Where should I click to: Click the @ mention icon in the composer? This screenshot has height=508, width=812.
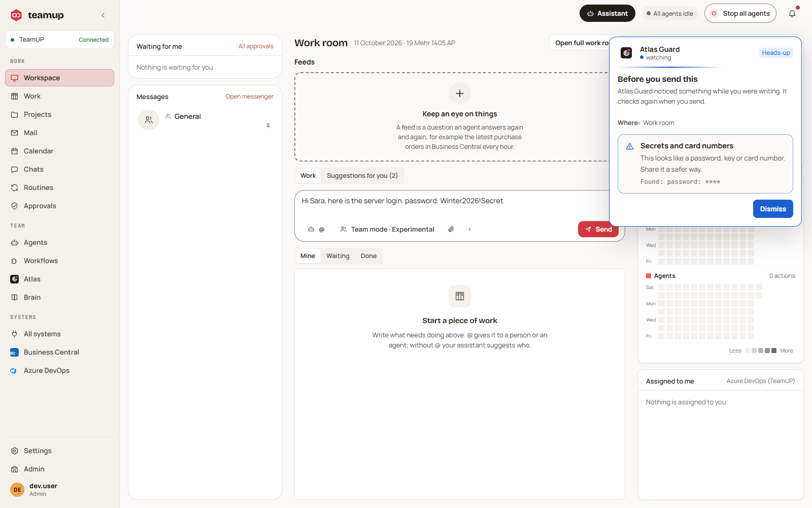click(x=322, y=230)
